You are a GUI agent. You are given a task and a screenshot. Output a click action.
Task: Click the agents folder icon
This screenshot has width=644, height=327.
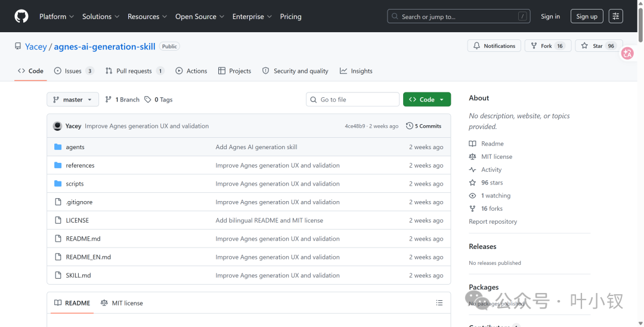[58, 147]
